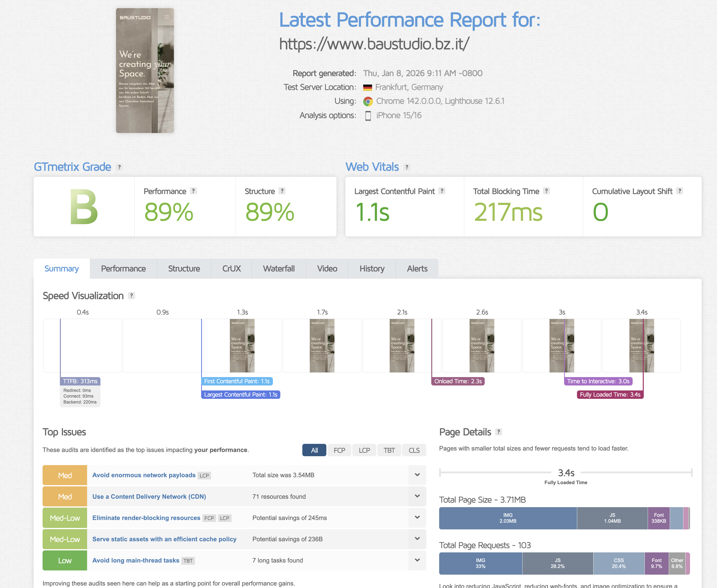Click the help icon beside GTmetrix Grade
The width and height of the screenshot is (717, 588).
(119, 167)
